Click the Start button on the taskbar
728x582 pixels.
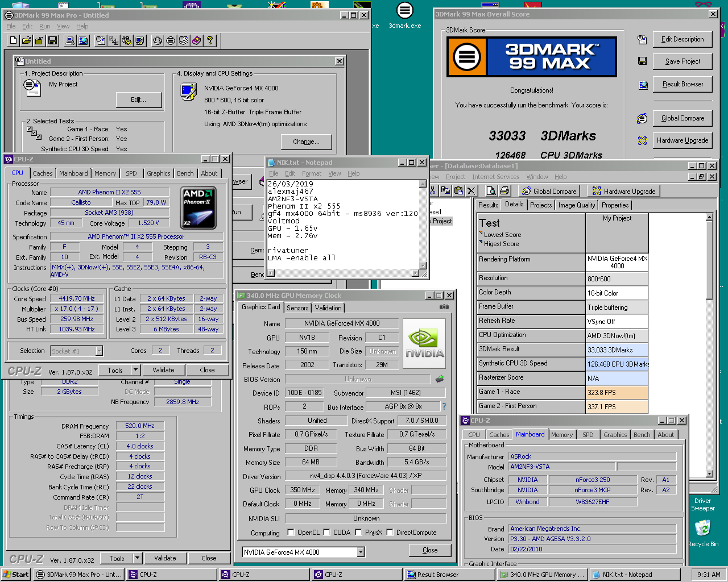pos(15,575)
